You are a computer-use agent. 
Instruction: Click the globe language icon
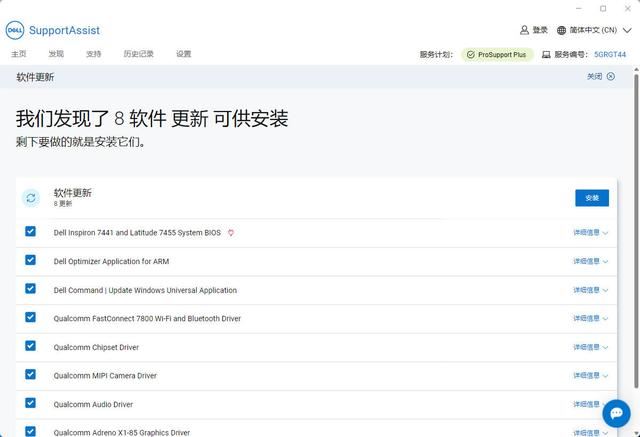(x=562, y=30)
